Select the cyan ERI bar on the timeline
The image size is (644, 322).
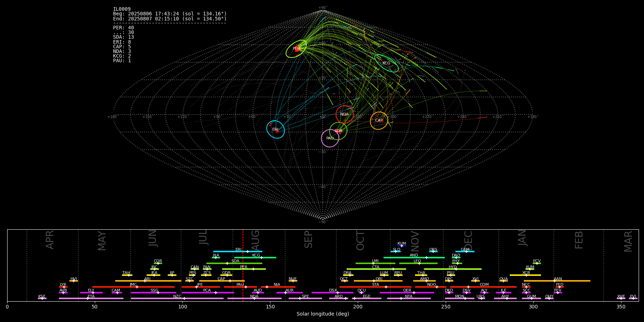tap(238, 252)
